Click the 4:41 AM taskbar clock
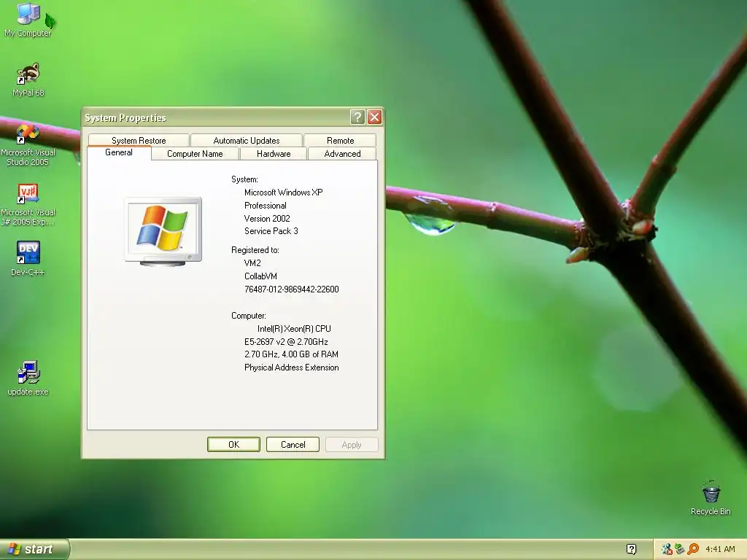 (x=720, y=549)
